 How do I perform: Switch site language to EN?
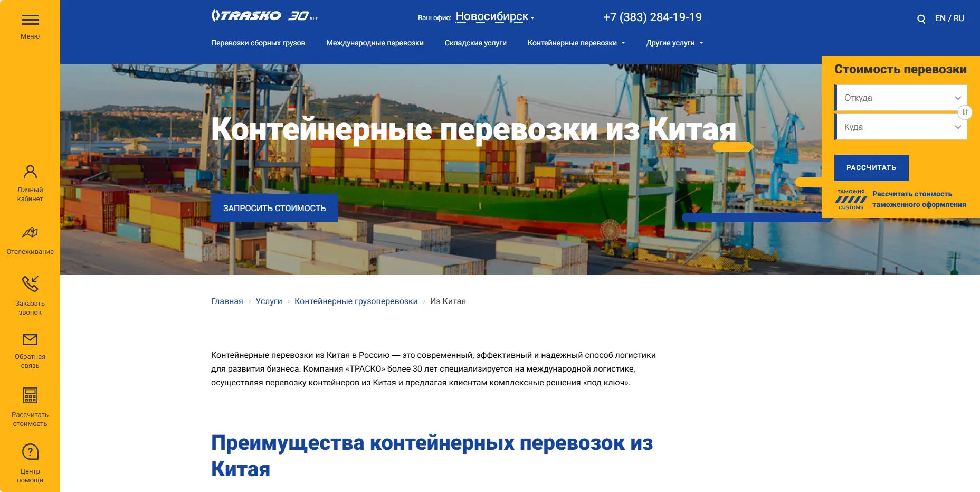[x=940, y=18]
